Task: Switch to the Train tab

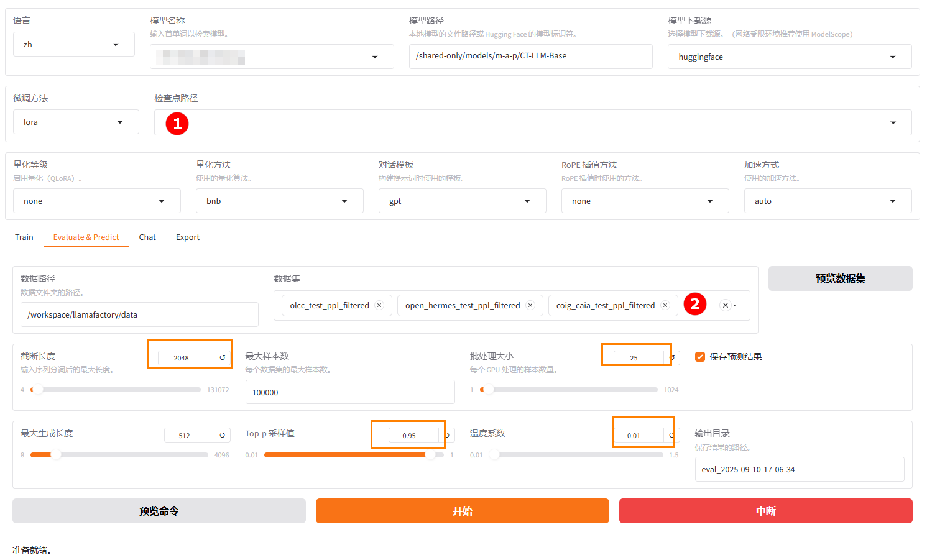Action: (x=24, y=237)
